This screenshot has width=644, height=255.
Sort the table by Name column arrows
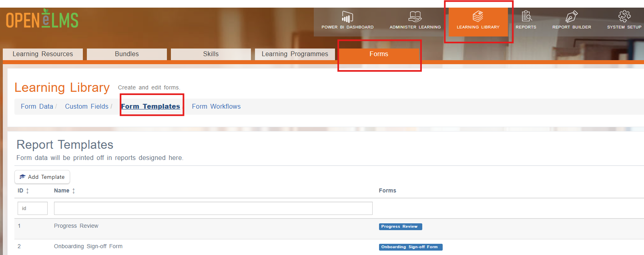(74, 191)
